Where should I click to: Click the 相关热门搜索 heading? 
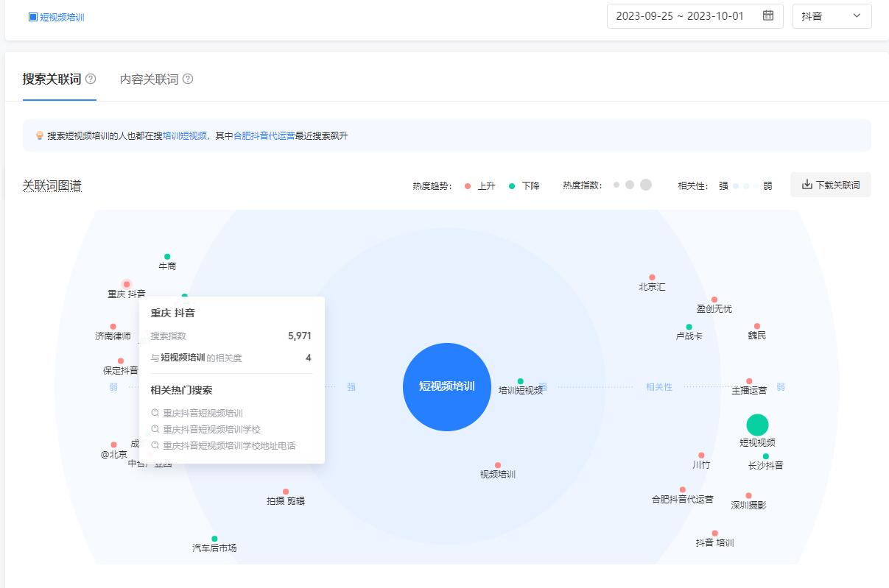(x=182, y=390)
